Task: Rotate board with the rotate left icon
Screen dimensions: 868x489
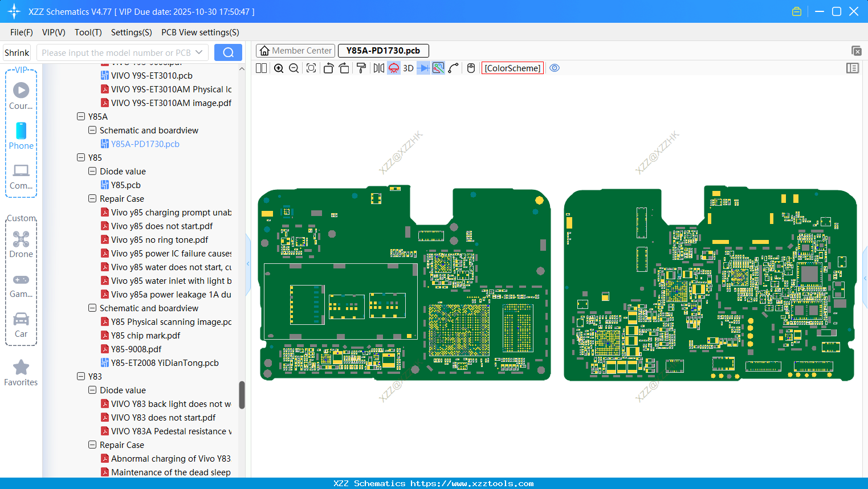Action: pos(328,68)
